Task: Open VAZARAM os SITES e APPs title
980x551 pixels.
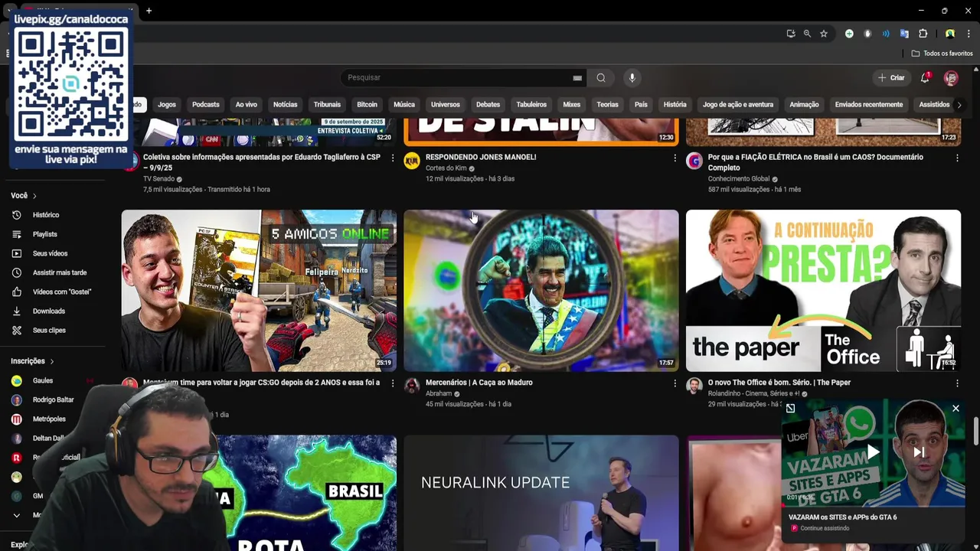Action: (842, 517)
